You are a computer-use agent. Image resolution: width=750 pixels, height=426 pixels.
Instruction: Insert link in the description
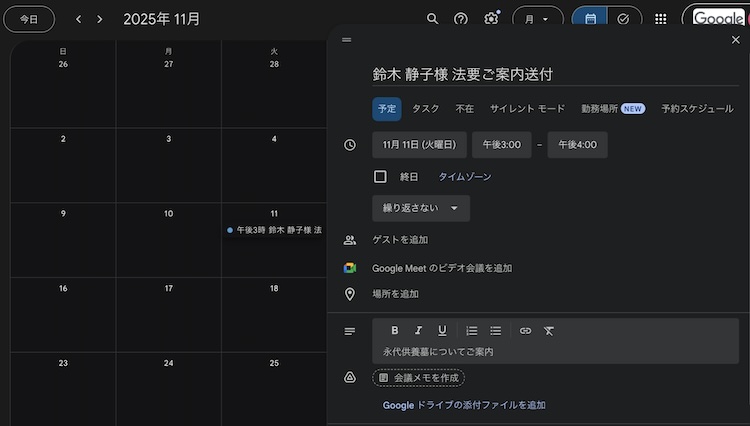coord(525,331)
